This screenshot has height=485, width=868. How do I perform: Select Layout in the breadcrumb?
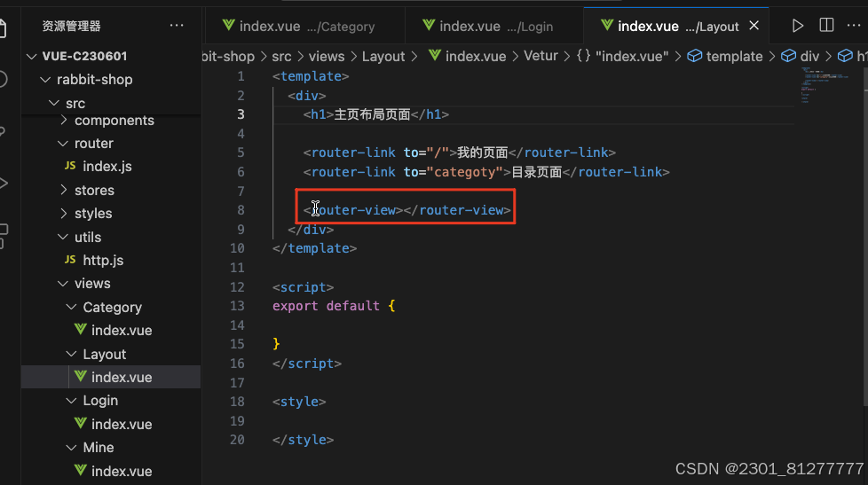pyautogui.click(x=383, y=57)
